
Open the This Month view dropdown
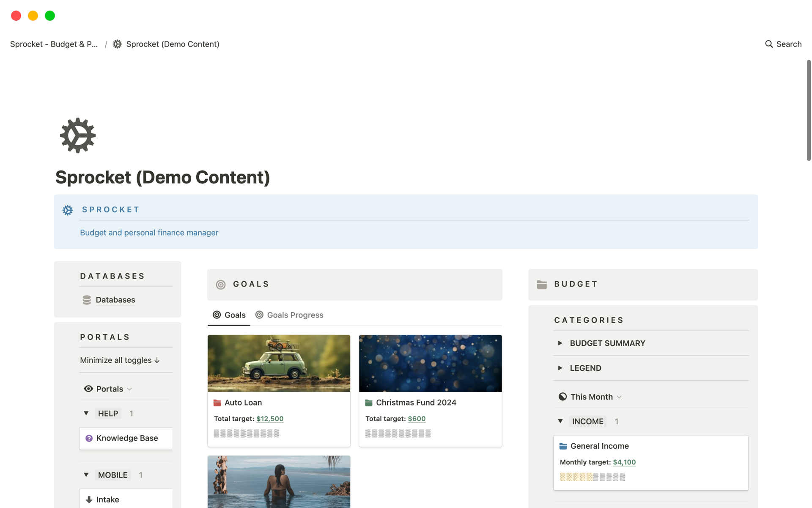(591, 397)
